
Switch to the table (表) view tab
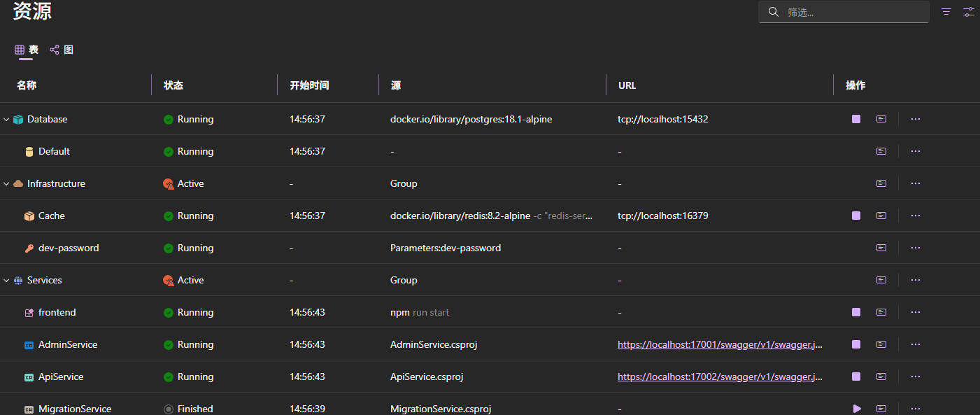tap(27, 50)
